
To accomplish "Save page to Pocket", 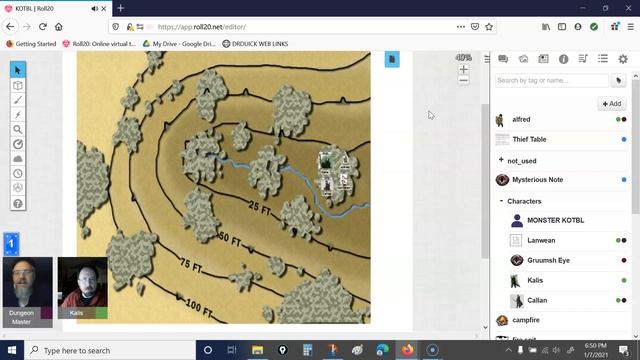I will click(x=475, y=27).
